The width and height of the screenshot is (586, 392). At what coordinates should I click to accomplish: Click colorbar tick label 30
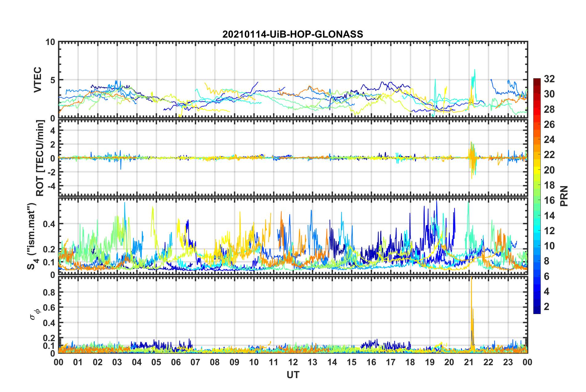549,94
